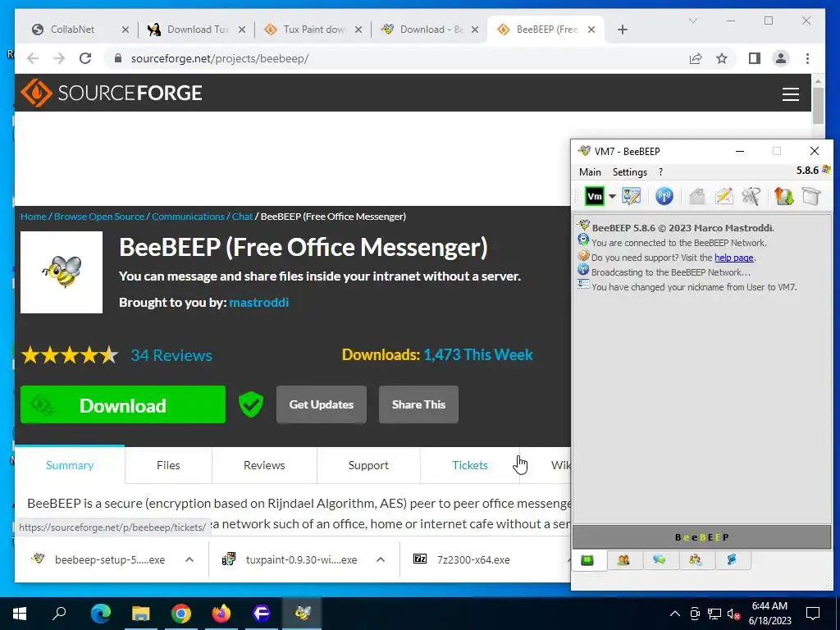Viewport: 840px width, 630px height.
Task: Open Microsoft Edge from the taskbar
Action: [101, 613]
